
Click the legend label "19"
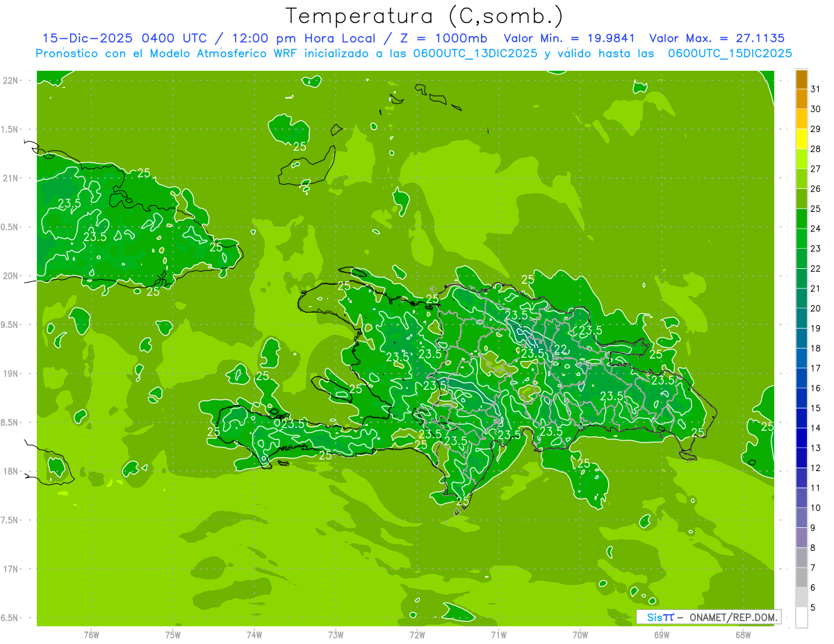(x=816, y=329)
